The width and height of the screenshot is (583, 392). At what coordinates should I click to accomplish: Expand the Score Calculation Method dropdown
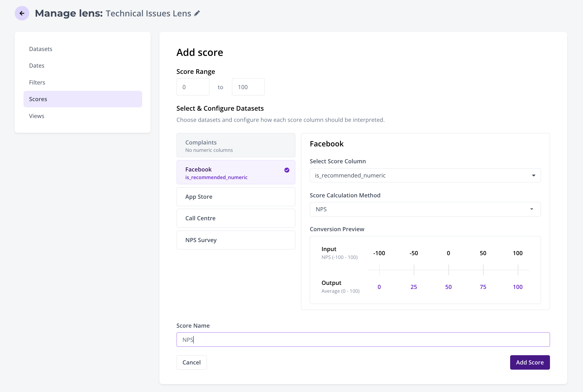pyautogui.click(x=425, y=209)
